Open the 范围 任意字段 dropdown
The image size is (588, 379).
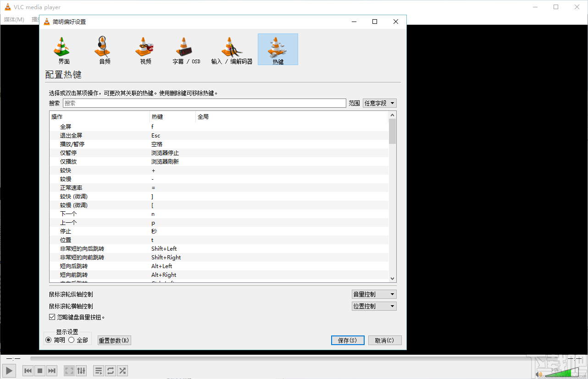(380, 103)
